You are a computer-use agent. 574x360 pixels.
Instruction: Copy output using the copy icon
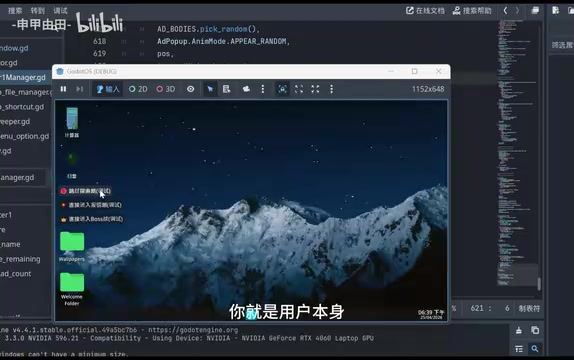coord(535,330)
